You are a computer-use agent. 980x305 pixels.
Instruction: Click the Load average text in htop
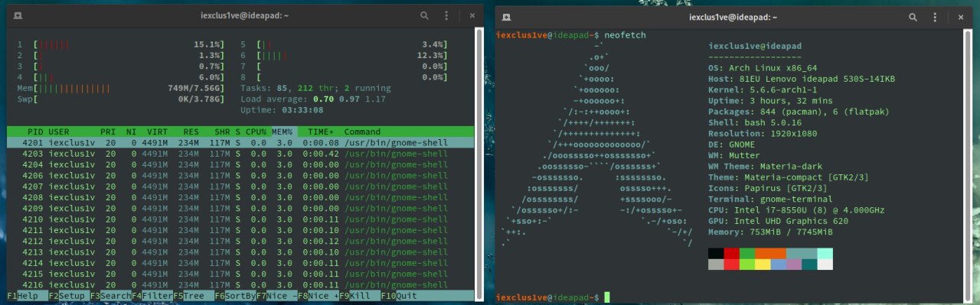(x=313, y=99)
